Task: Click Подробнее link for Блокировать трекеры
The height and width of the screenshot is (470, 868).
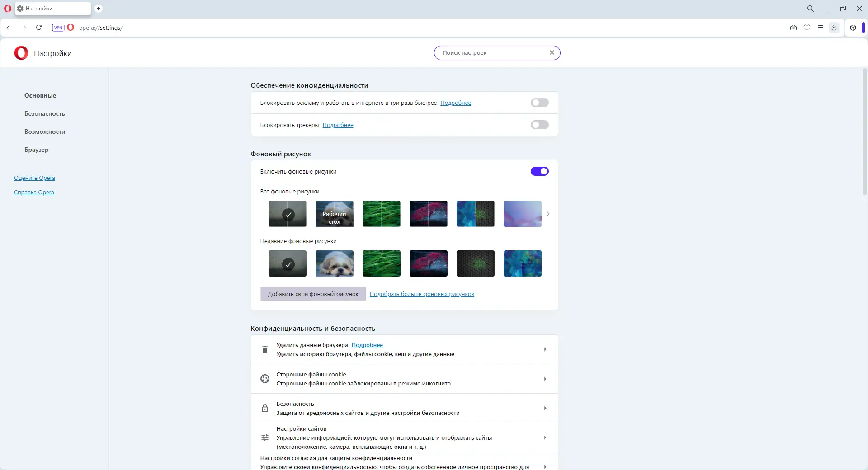Action: click(x=338, y=125)
